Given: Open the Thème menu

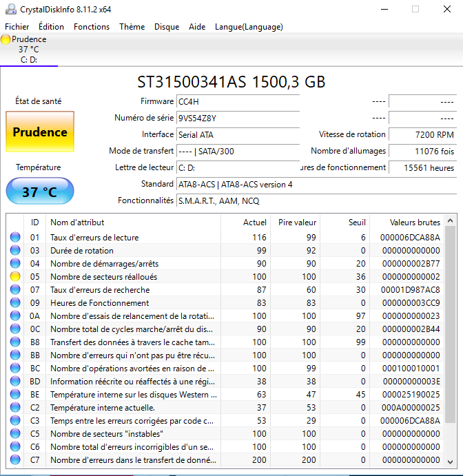Looking at the screenshot, I should pos(132,27).
